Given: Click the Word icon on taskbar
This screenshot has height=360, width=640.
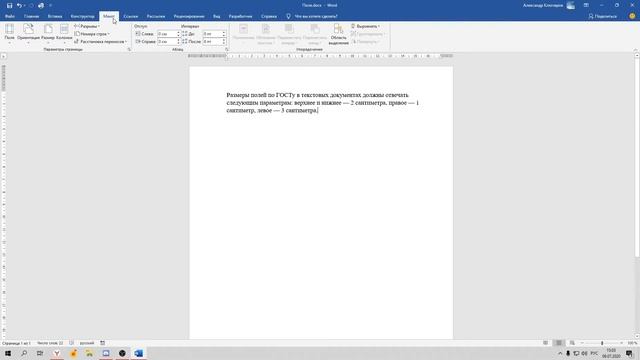Looking at the screenshot, I should click(x=139, y=353).
